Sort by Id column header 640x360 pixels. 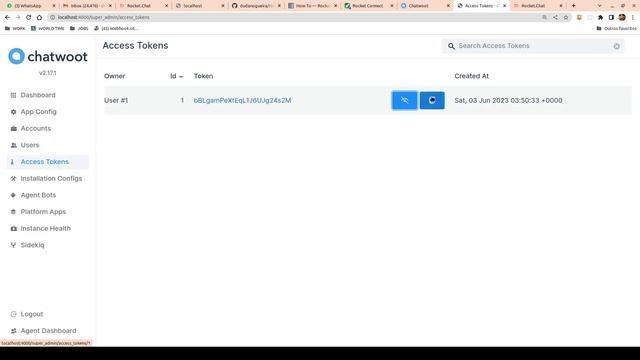point(176,76)
